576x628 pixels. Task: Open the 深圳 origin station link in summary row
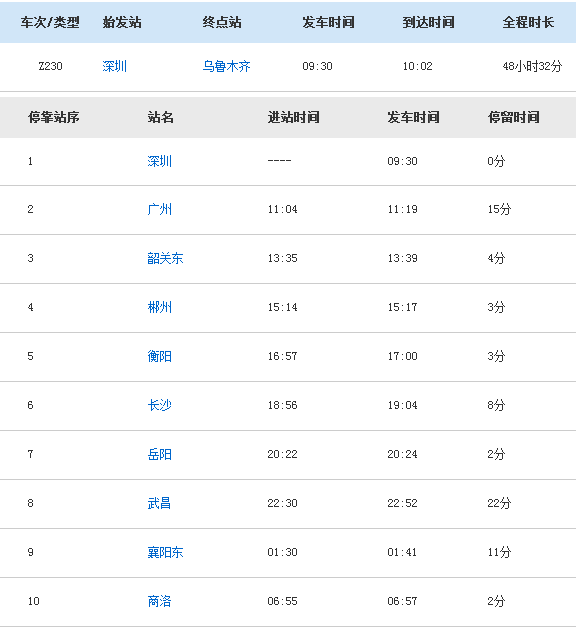(115, 66)
